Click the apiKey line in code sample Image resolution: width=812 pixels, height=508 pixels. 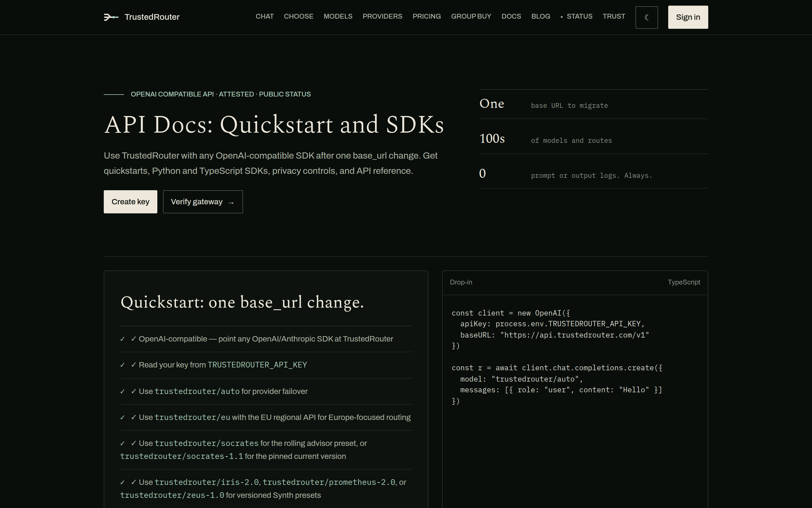coord(552,324)
